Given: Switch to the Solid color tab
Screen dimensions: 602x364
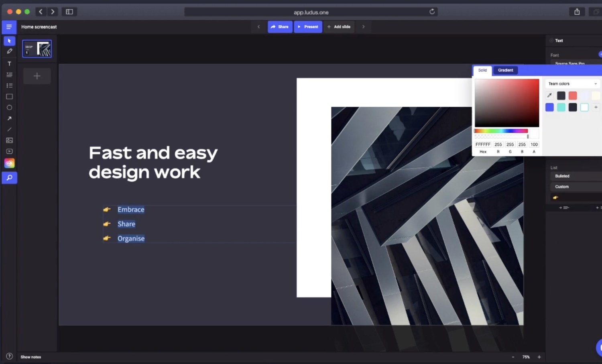Looking at the screenshot, I should tap(482, 70).
